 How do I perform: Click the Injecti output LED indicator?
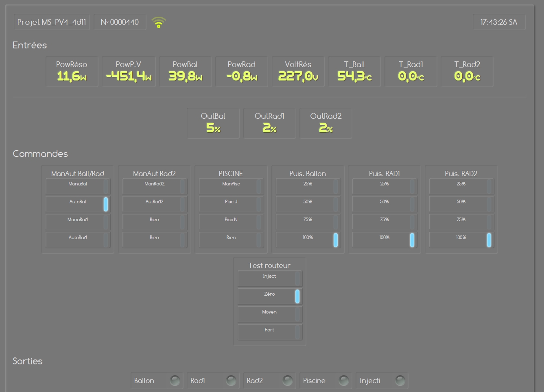pyautogui.click(x=400, y=381)
